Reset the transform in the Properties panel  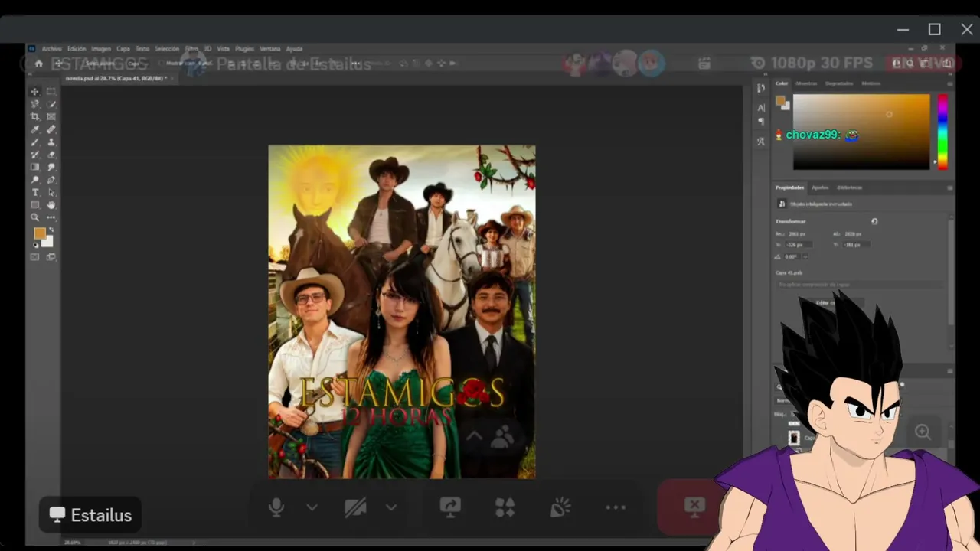pos(874,221)
